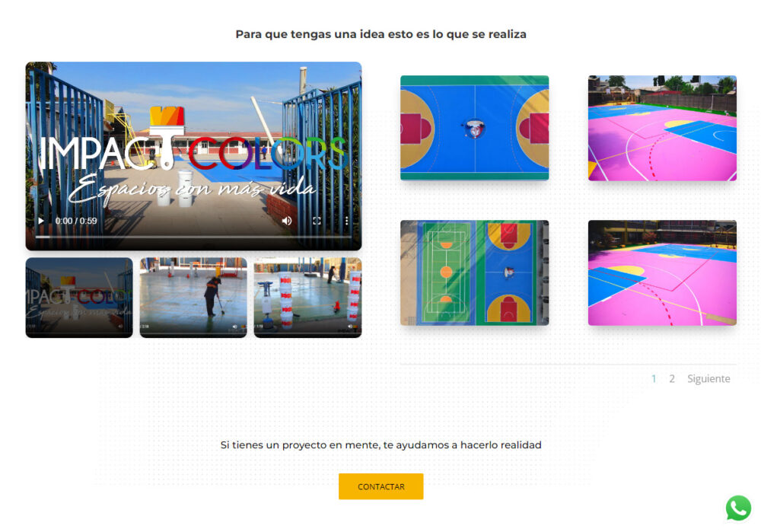Click the main video time display 0:00 / 0:59
Screen dimensions: 761x532
pyautogui.click(x=76, y=221)
